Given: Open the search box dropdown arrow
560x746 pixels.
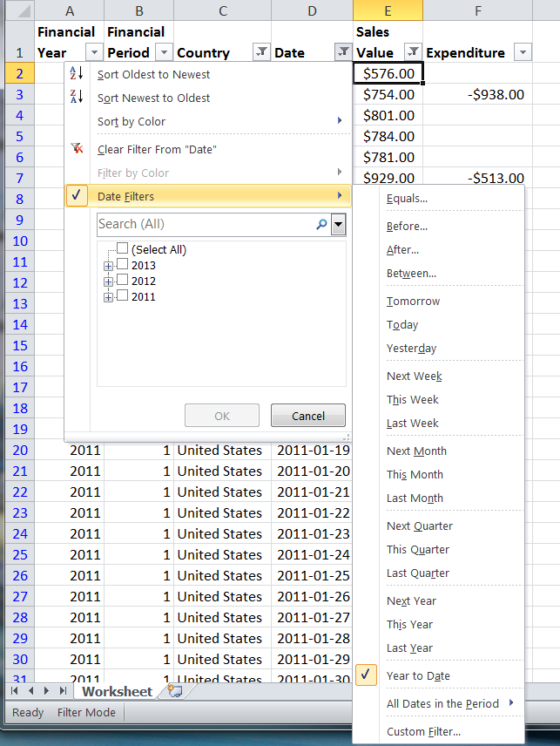Looking at the screenshot, I should tap(339, 225).
